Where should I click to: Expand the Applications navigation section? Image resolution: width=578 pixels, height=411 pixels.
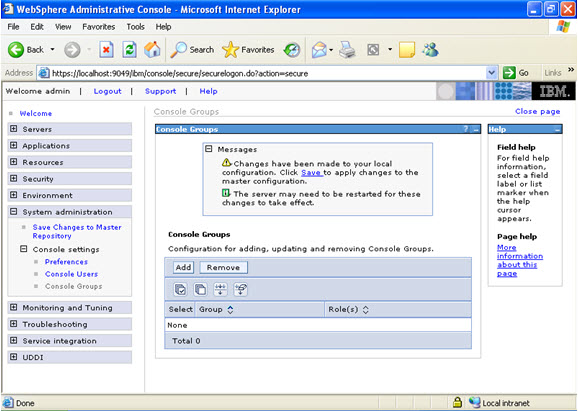tap(14, 145)
